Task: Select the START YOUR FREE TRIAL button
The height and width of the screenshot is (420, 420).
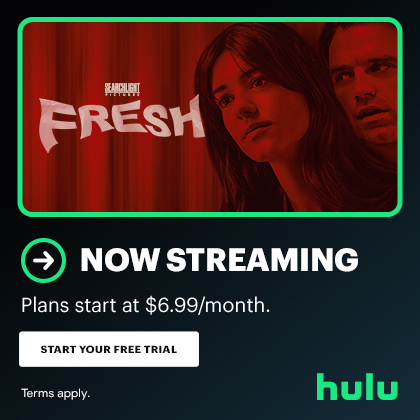Action: point(109,349)
